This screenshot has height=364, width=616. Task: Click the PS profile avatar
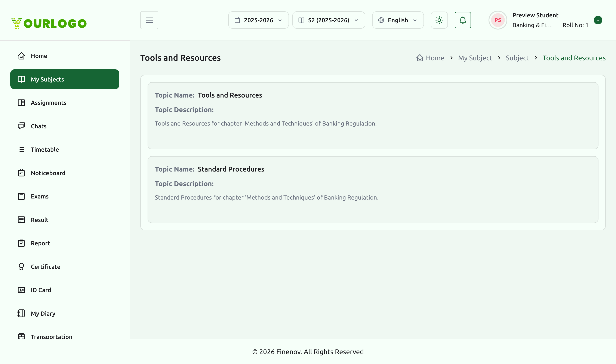pyautogui.click(x=498, y=20)
